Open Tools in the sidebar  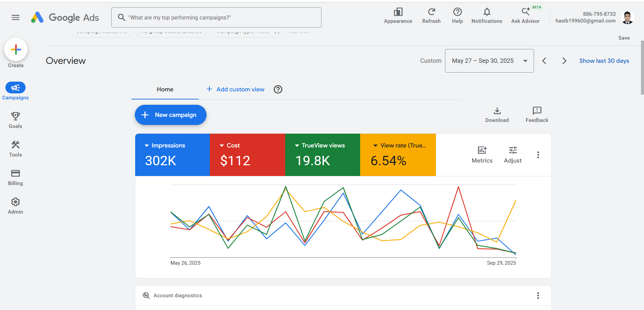(x=15, y=149)
